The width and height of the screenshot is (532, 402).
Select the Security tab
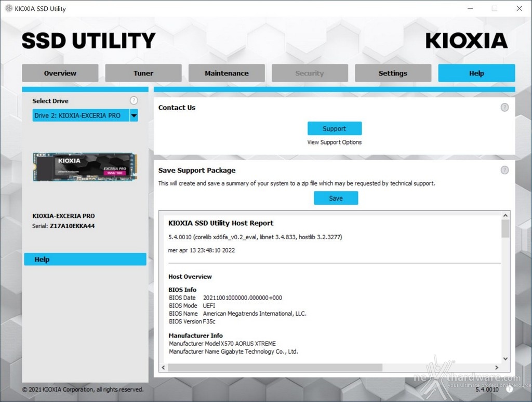310,73
